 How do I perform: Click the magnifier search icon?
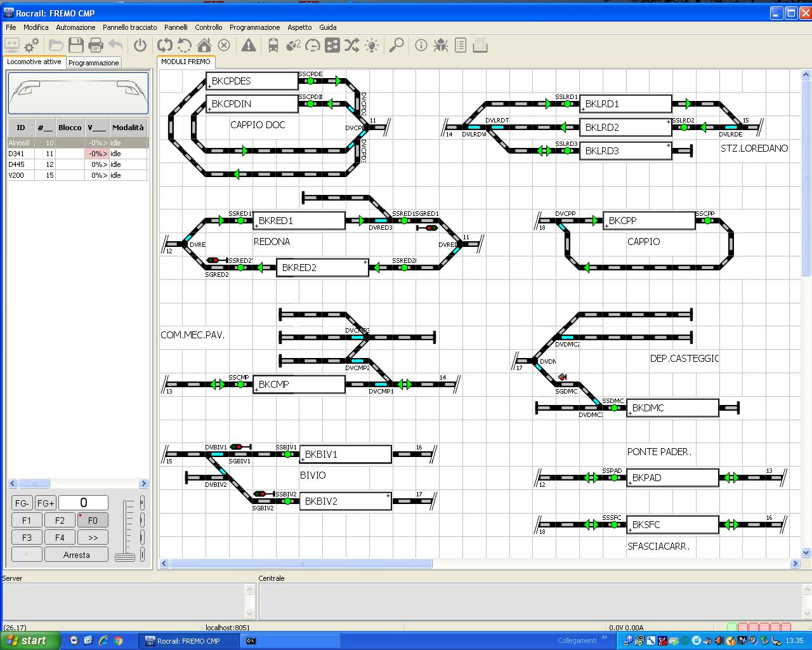[396, 45]
